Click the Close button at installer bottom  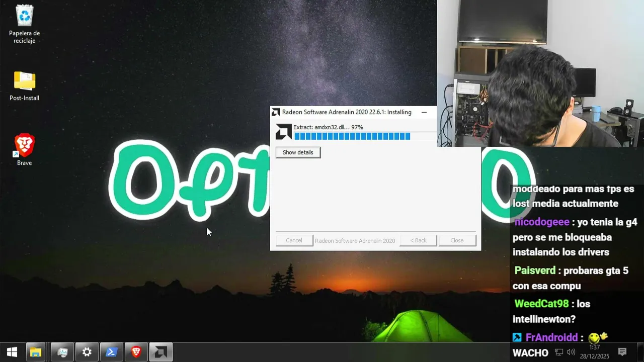(x=457, y=240)
